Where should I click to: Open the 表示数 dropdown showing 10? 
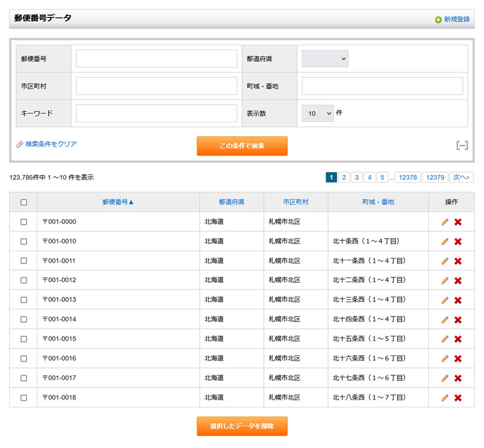[318, 113]
